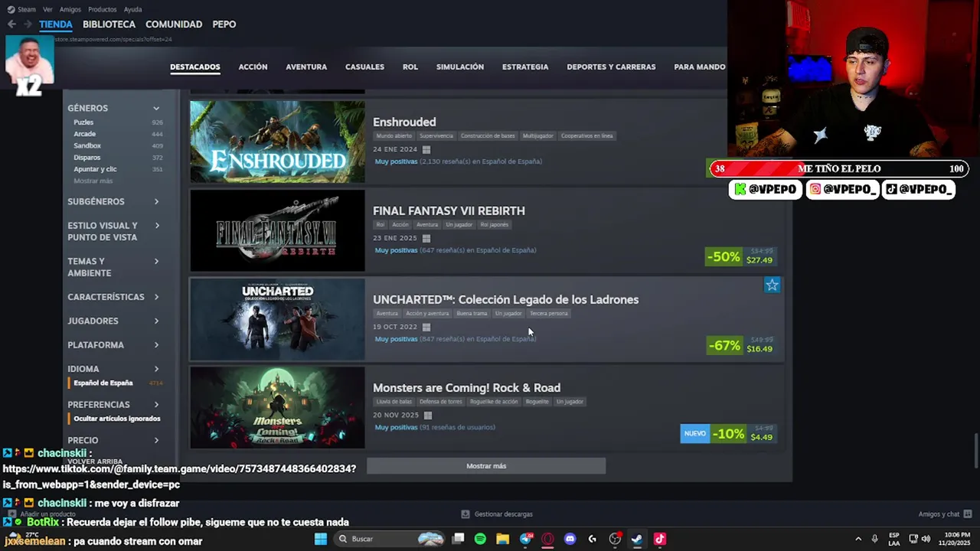The height and width of the screenshot is (551, 980).
Task: Click the Steam back navigation arrow
Action: [11, 24]
